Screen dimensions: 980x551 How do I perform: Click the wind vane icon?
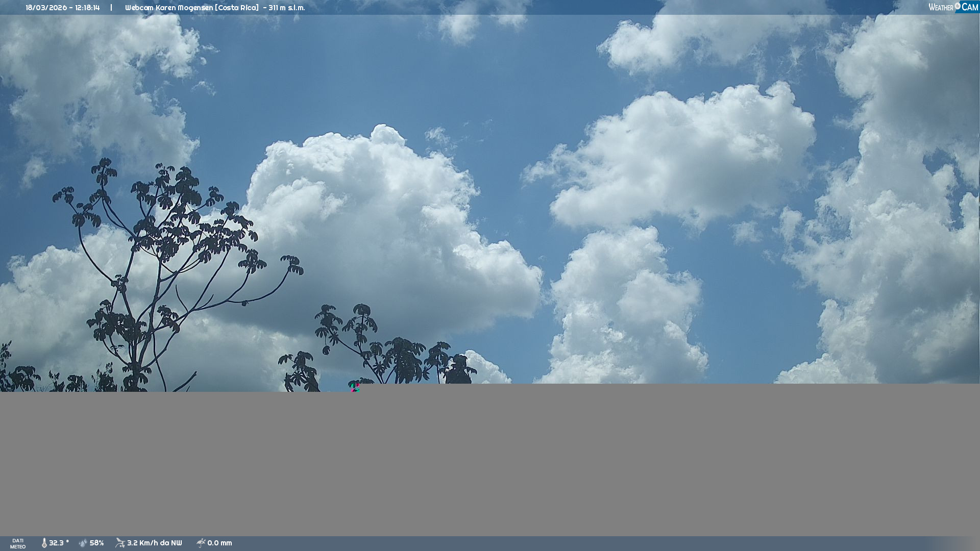click(120, 543)
